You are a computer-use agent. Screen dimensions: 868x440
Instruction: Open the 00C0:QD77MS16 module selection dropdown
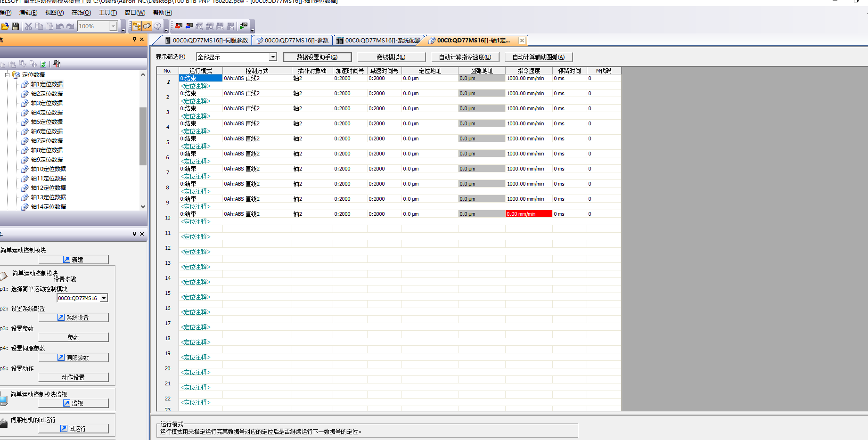[104, 298]
